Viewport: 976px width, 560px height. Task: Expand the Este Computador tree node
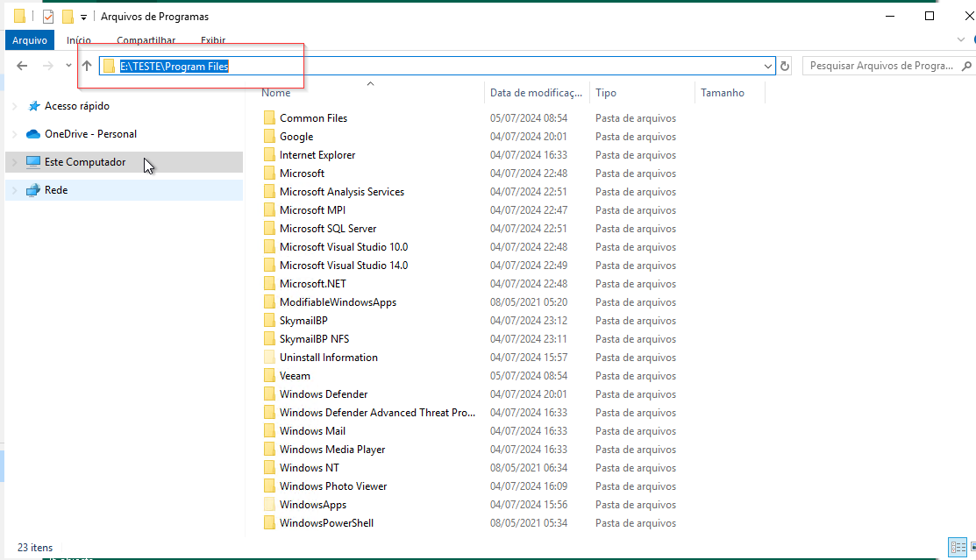tap(15, 162)
